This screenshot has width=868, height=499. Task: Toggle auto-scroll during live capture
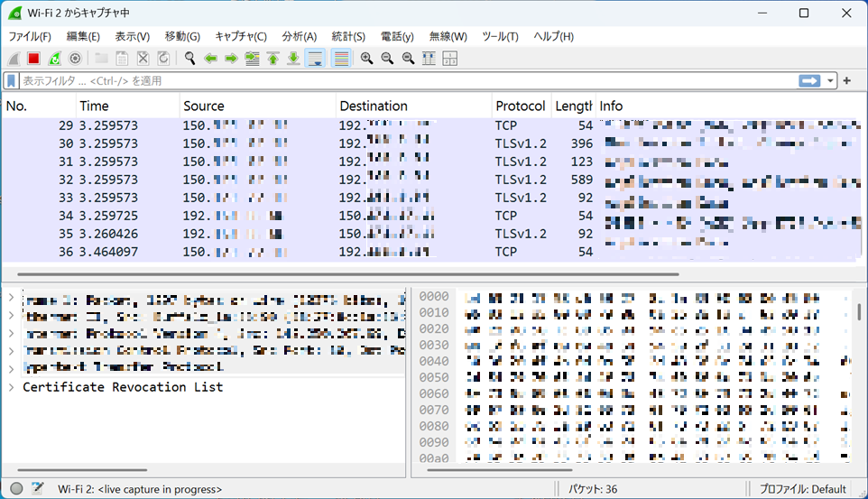click(x=315, y=59)
